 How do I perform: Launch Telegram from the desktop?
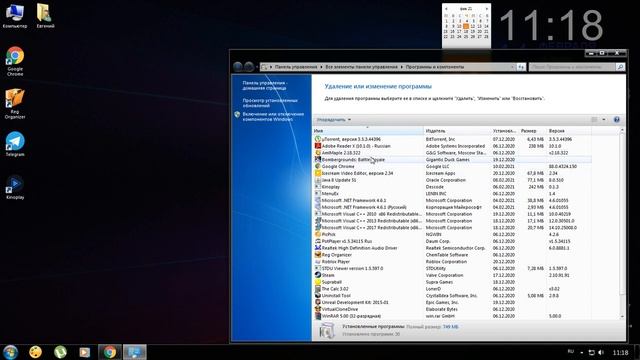[x=15, y=144]
